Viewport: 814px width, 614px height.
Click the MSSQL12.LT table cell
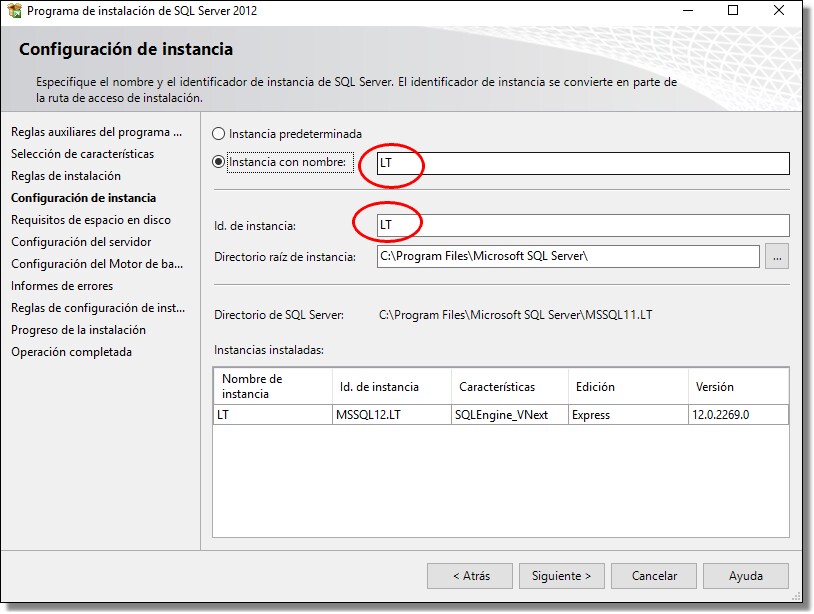tap(392, 415)
